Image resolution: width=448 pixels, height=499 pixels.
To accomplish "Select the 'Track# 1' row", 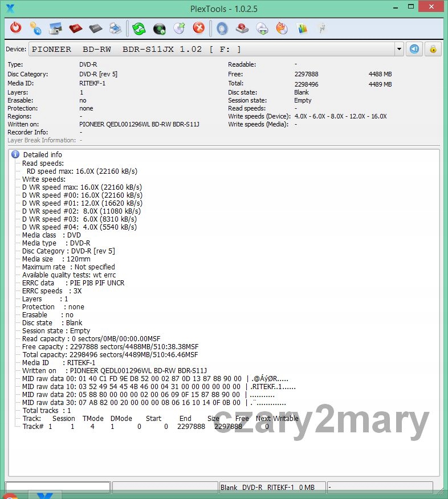I will pos(145,427).
